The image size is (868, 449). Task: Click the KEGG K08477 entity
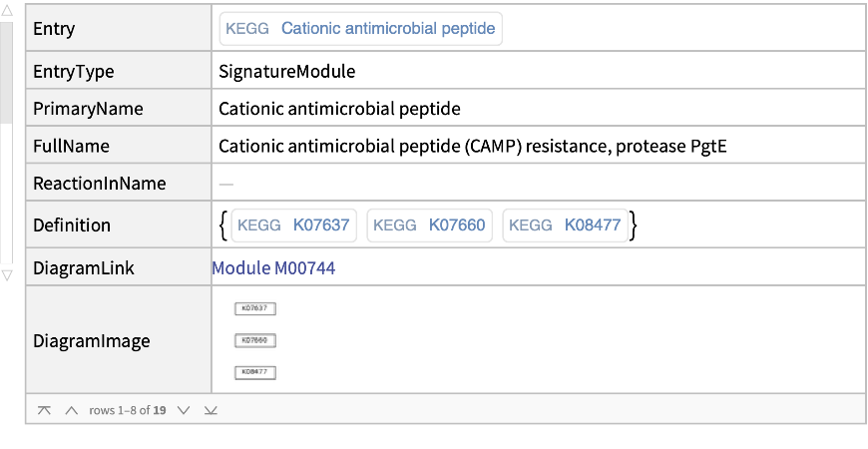pyautogui.click(x=565, y=225)
